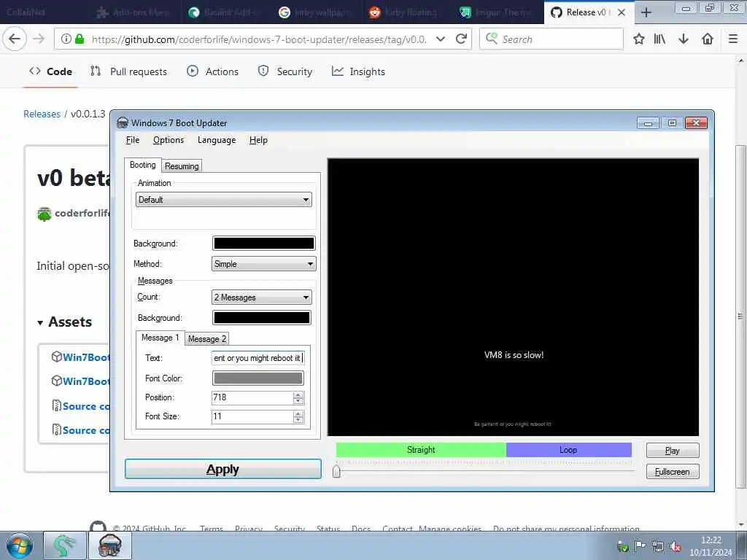Open the Options menu
Screen dimensions: 747x560
coord(169,140)
